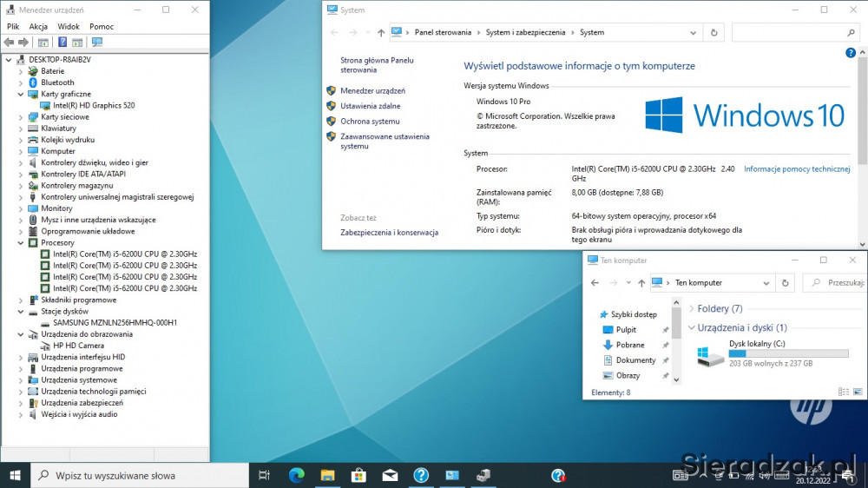
Task: Click the Przeszukaj search field in Ten komputer
Action: (x=835, y=283)
